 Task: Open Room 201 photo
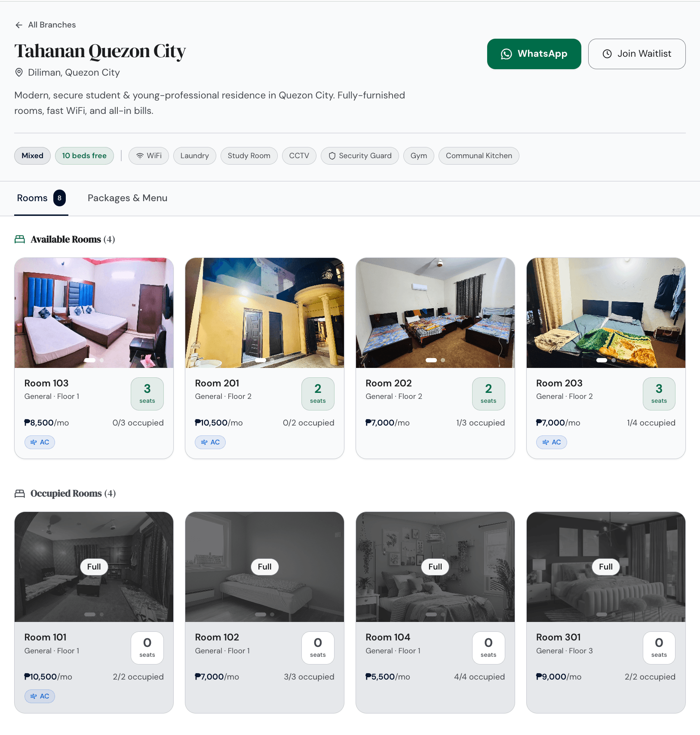(x=264, y=313)
